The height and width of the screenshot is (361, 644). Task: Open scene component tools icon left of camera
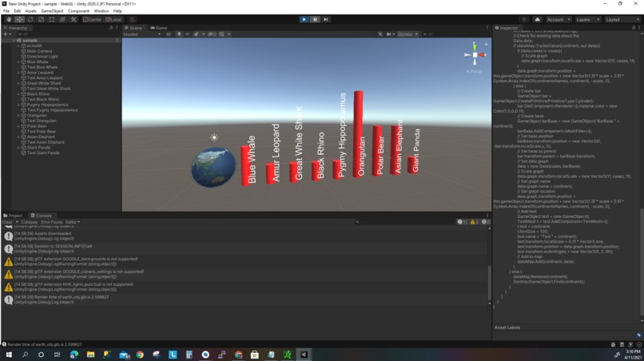(x=380, y=34)
